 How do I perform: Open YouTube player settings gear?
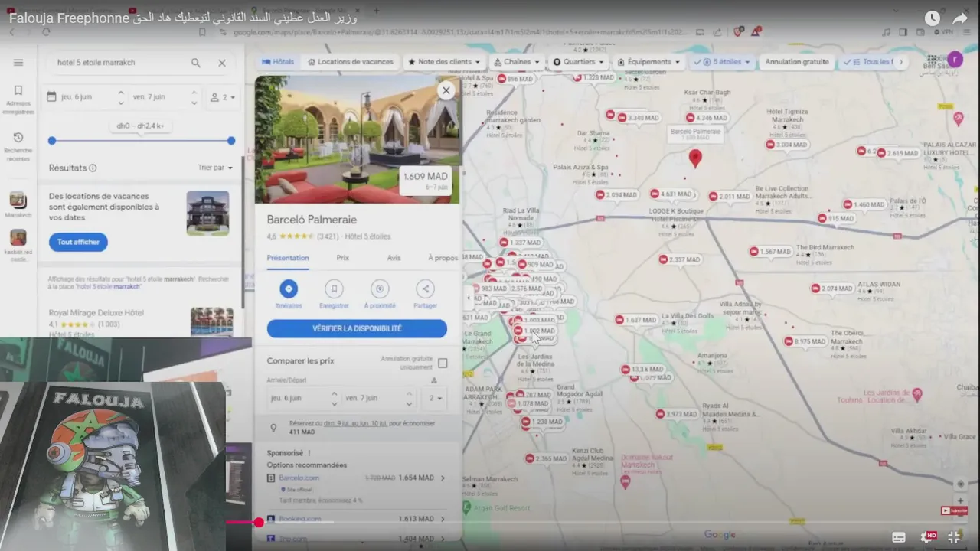[x=928, y=537]
